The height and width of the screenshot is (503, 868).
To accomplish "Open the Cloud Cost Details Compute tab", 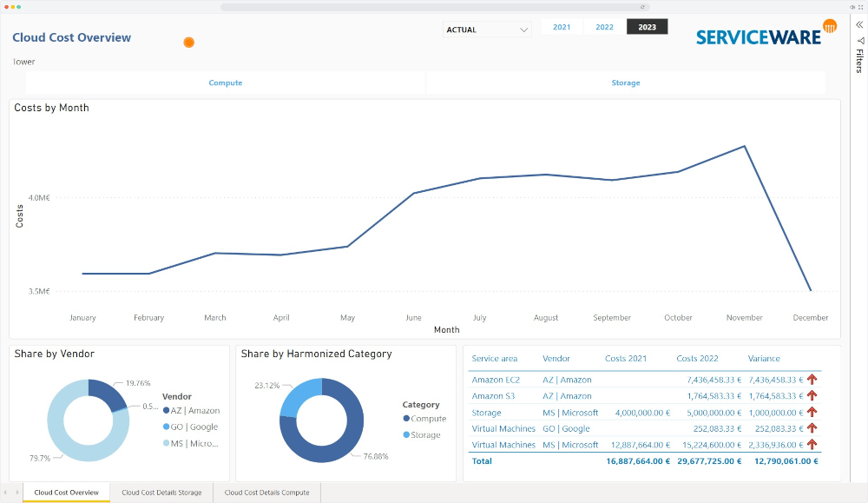I will [266, 492].
